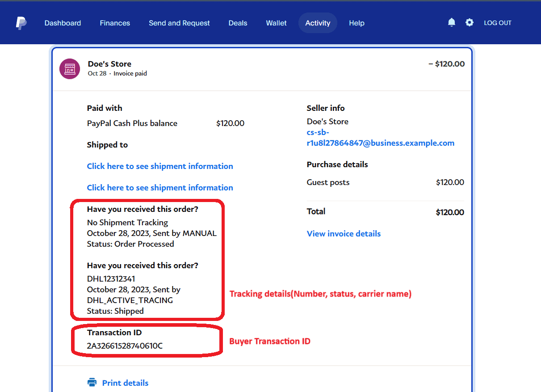Open the Finances menu item
The image size is (541, 392).
[115, 23]
